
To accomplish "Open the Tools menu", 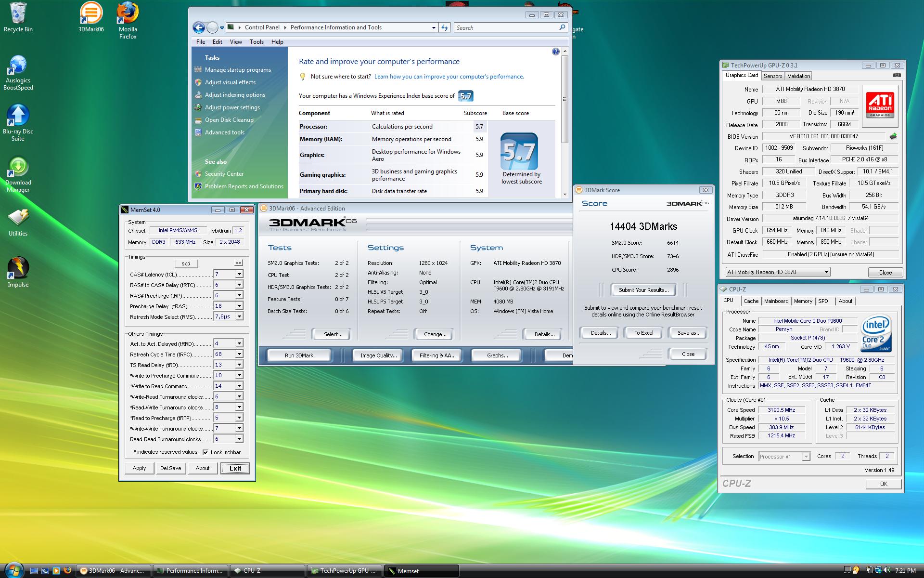I will coord(257,42).
